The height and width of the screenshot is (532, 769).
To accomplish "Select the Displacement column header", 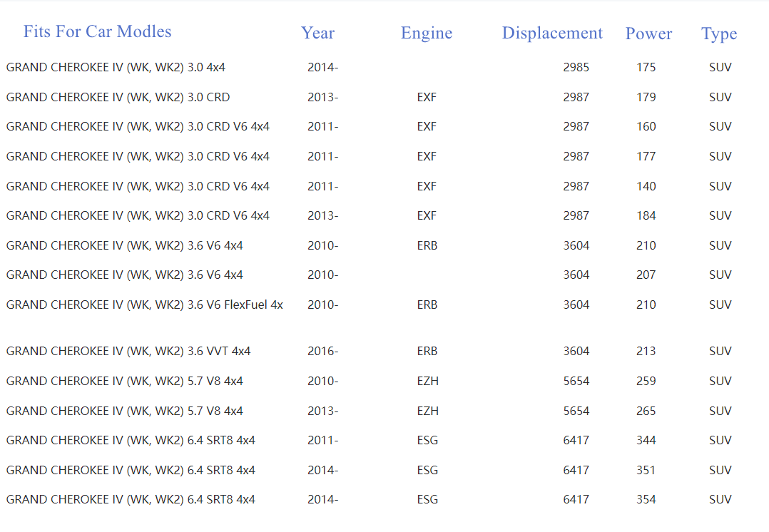I will click(552, 33).
